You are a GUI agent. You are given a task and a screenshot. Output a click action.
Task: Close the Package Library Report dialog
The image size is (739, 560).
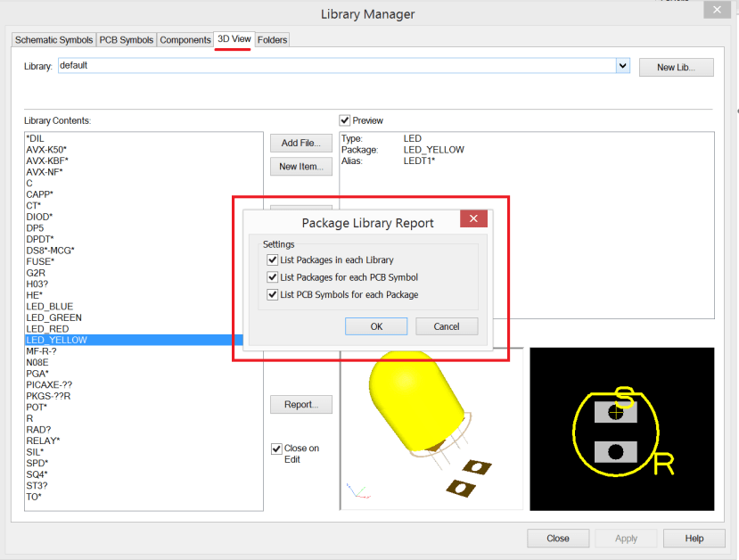click(473, 218)
